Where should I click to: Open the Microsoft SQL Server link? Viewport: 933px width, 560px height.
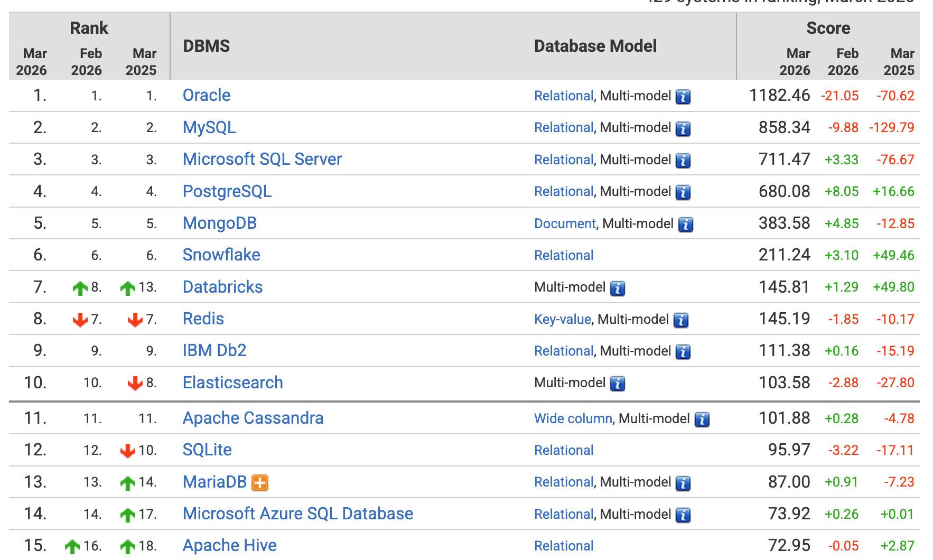(262, 160)
